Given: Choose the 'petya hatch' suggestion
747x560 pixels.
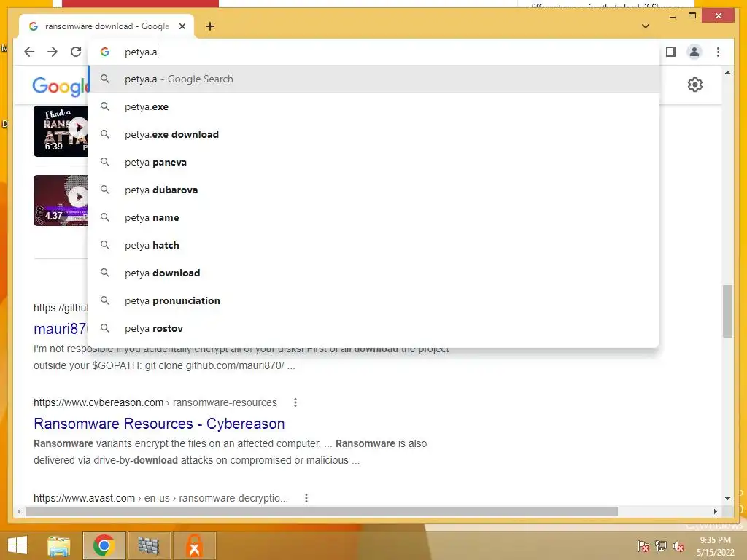Looking at the screenshot, I should click(374, 245).
